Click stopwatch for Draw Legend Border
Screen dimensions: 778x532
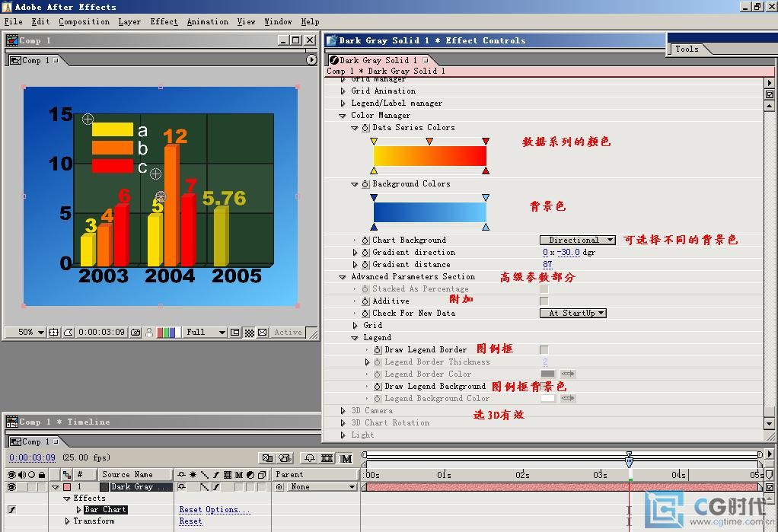[378, 350]
